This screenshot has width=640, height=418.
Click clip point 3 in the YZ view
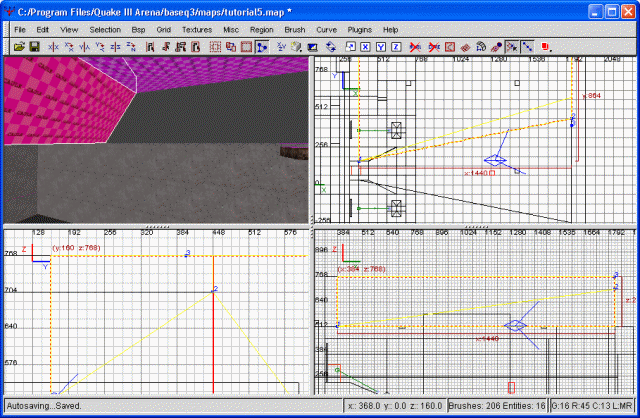click(x=187, y=253)
